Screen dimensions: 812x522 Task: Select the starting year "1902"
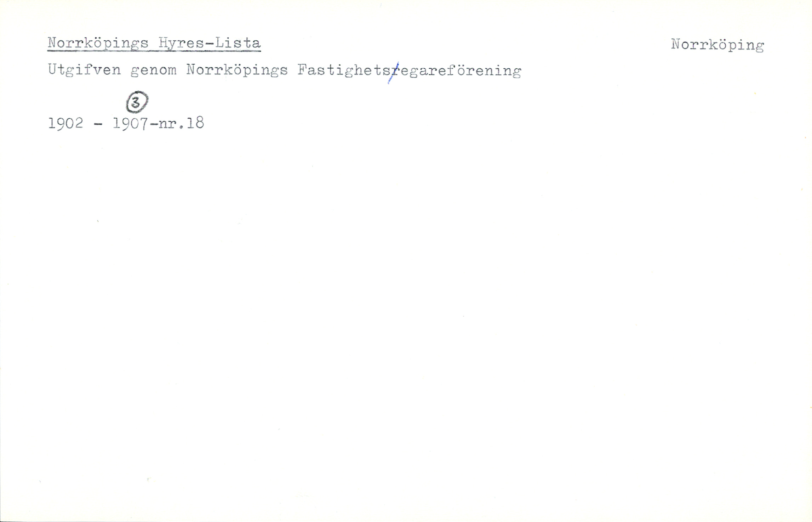[66, 123]
